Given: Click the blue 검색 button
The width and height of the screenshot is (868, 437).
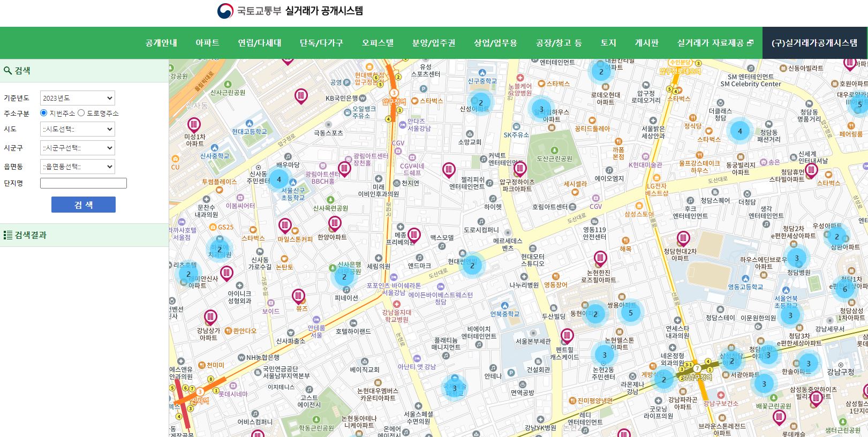Looking at the screenshot, I should [x=84, y=205].
